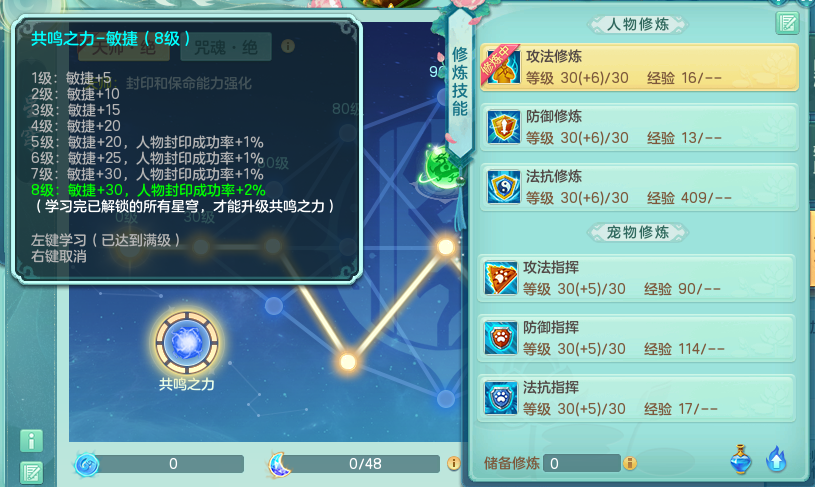Click the green dragon orb on the star map
Screen dimensions: 815x487
pyautogui.click(x=439, y=167)
